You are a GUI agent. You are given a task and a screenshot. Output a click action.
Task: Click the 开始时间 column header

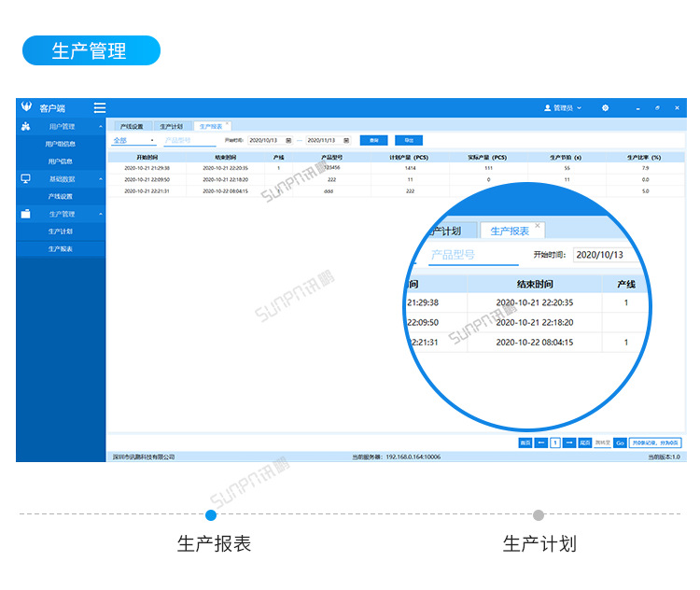[x=147, y=157]
